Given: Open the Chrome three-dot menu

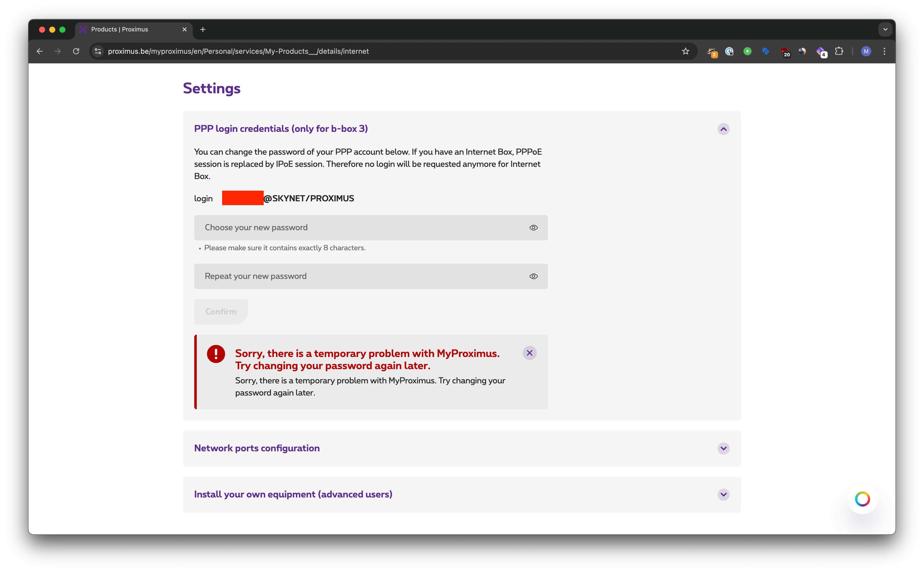Looking at the screenshot, I should click(884, 51).
